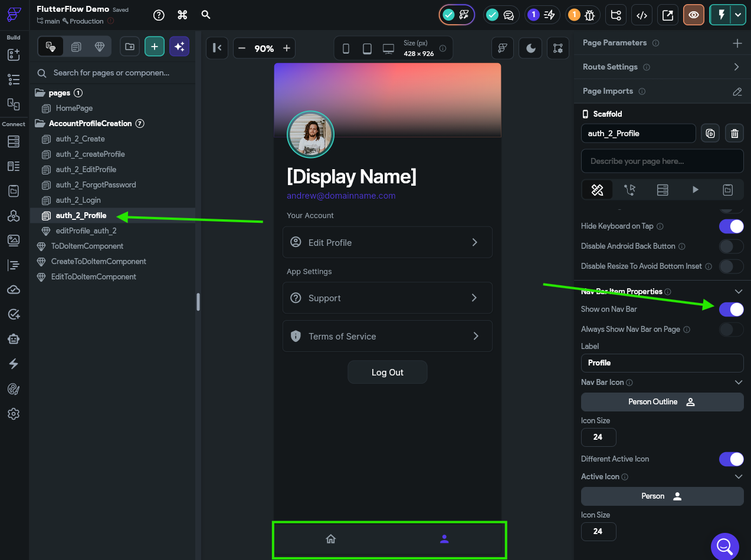
Task: Select auth_2_Login page
Action: click(x=78, y=200)
